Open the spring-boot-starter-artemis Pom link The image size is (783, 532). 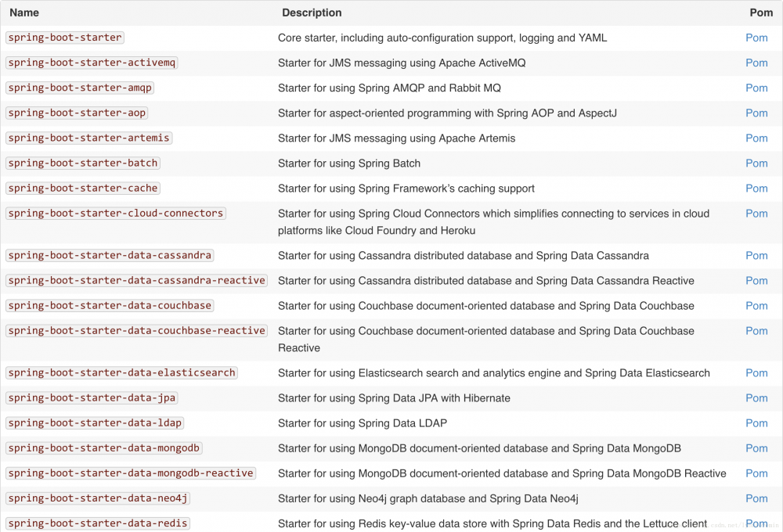(756, 138)
